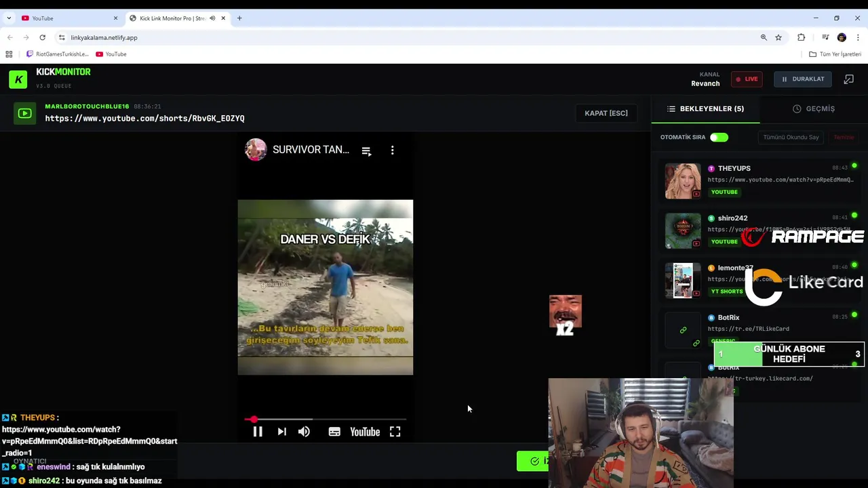Toggle subtitles in the video player

334,432
